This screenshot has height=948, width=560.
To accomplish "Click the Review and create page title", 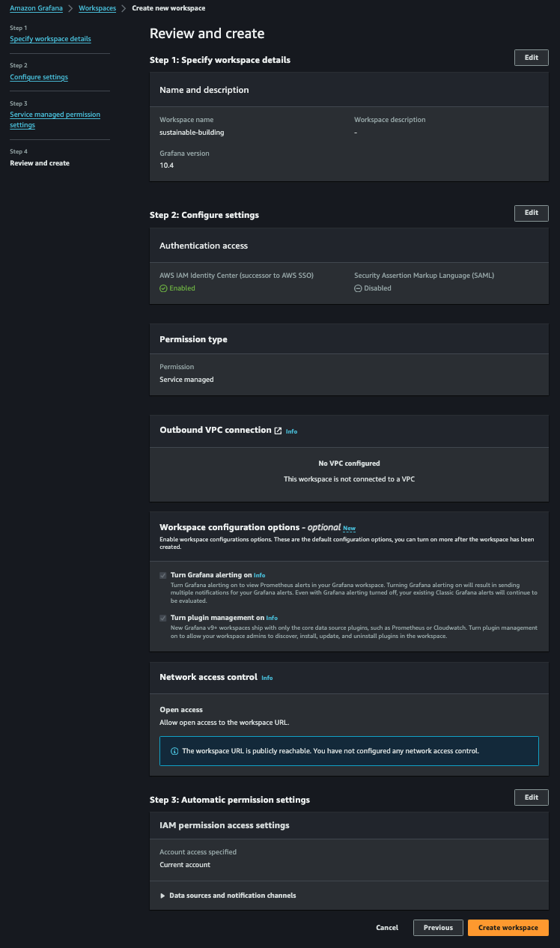I will [x=207, y=34].
